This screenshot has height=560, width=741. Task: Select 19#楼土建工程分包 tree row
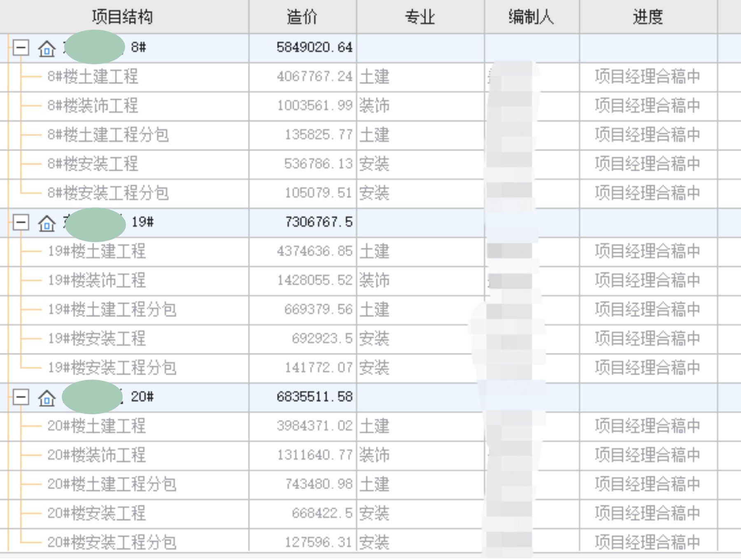[112, 310]
